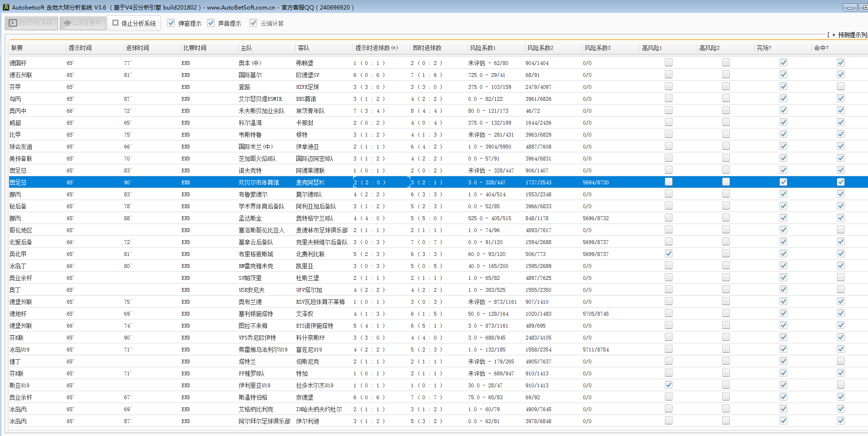The height and width of the screenshot is (436, 868).
Task: Check 命中? box in the 芬甲 row
Action: click(840, 86)
